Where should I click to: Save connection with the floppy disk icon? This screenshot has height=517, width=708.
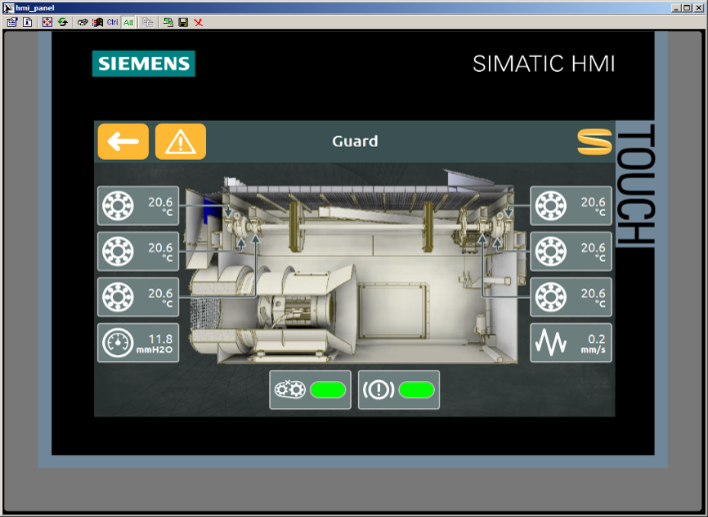click(183, 22)
